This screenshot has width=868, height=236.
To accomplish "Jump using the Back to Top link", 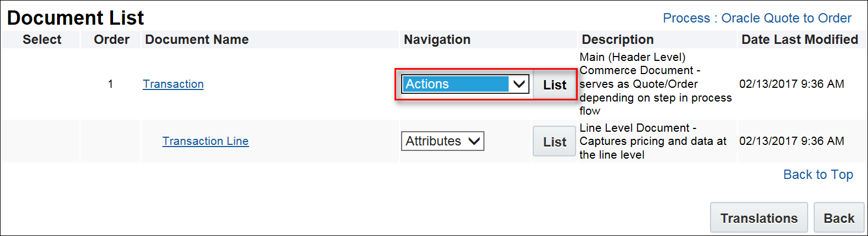I will click(818, 175).
